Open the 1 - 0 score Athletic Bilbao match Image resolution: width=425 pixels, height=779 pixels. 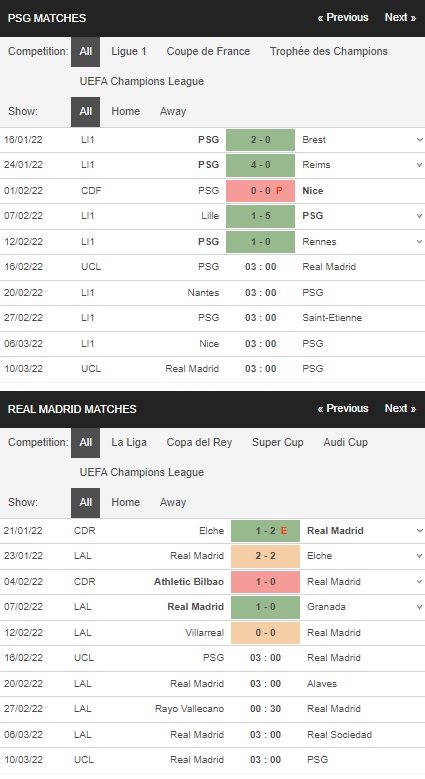(265, 582)
